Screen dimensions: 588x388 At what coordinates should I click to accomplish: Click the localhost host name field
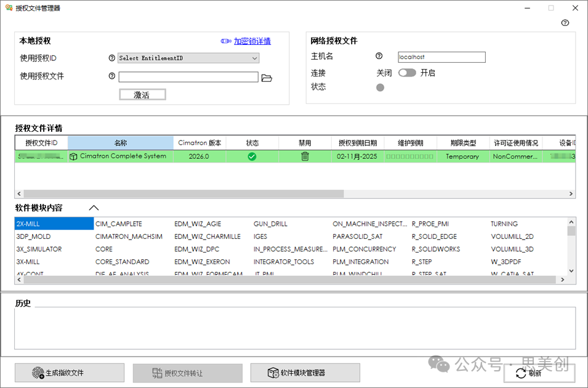(441, 57)
